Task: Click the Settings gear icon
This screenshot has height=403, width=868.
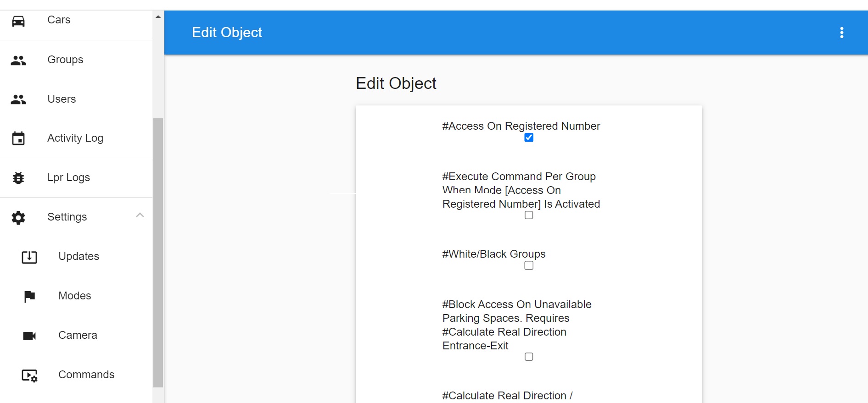Action: 18,217
